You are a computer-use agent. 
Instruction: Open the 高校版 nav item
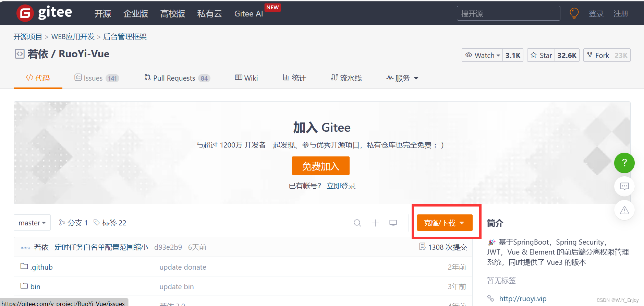tap(172, 14)
